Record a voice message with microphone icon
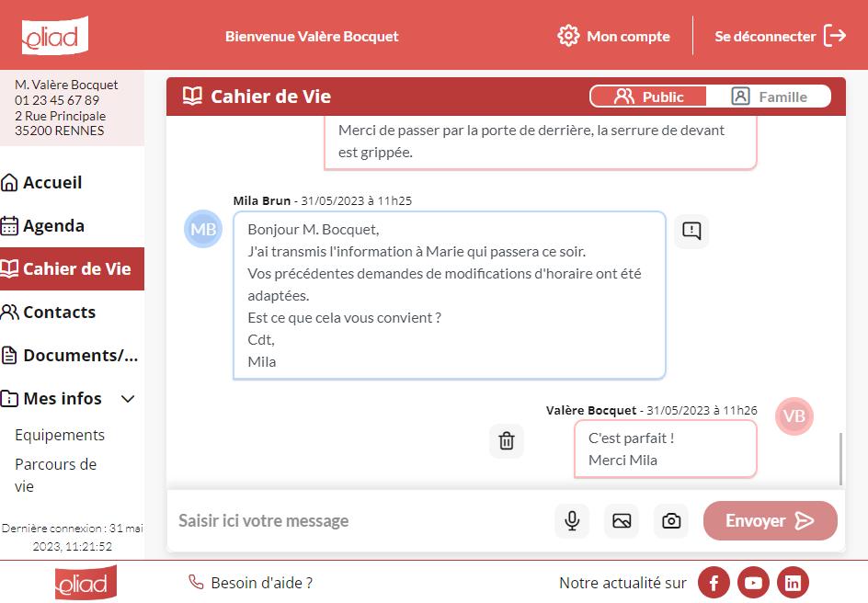This screenshot has height=603, width=868. pyautogui.click(x=572, y=520)
